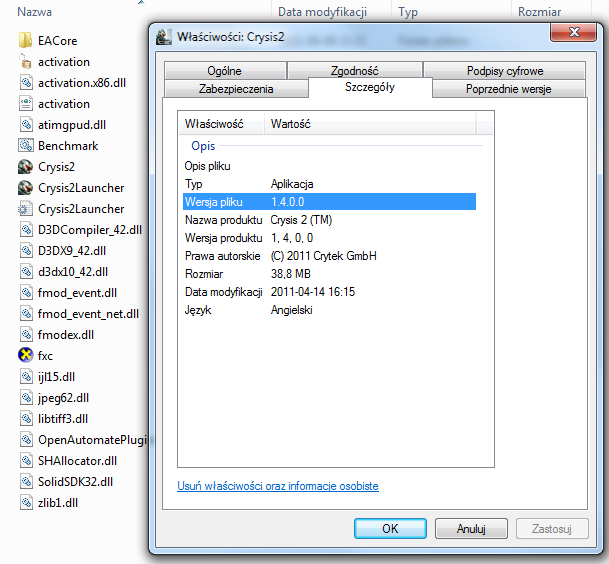Select the SolidSDK32.dll file icon

tap(25, 481)
